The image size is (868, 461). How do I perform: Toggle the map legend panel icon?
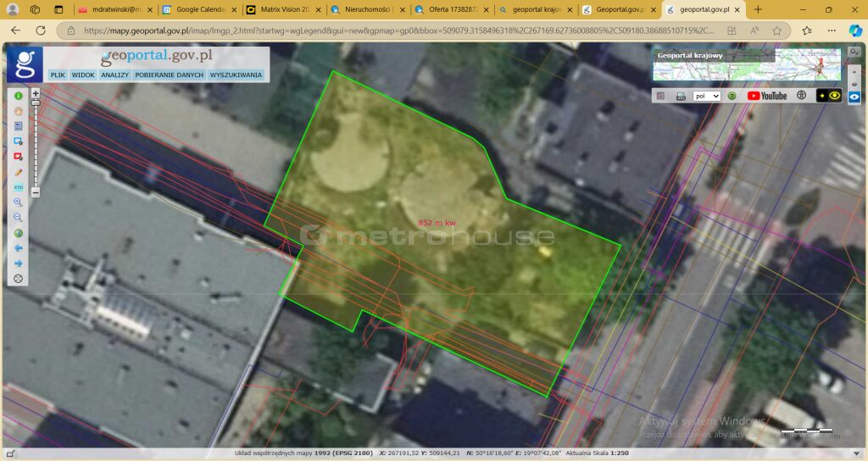661,96
